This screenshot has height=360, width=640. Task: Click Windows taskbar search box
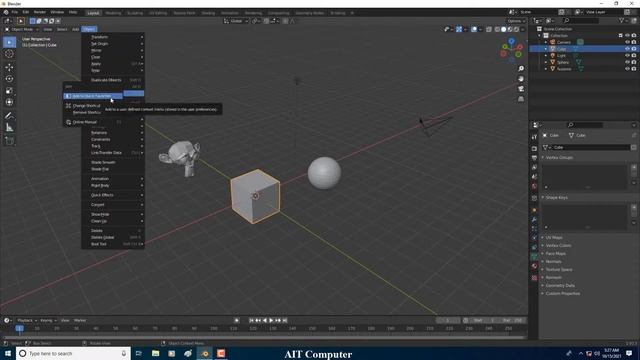click(x=73, y=353)
